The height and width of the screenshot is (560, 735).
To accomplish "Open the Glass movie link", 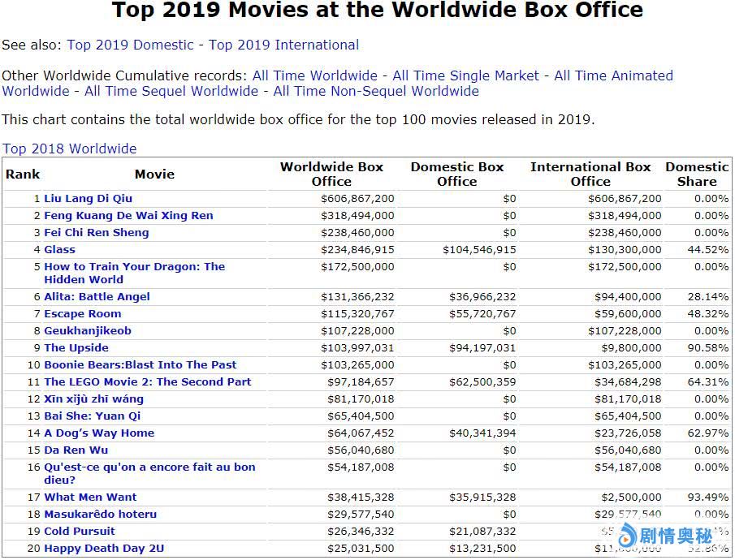I will tap(59, 249).
